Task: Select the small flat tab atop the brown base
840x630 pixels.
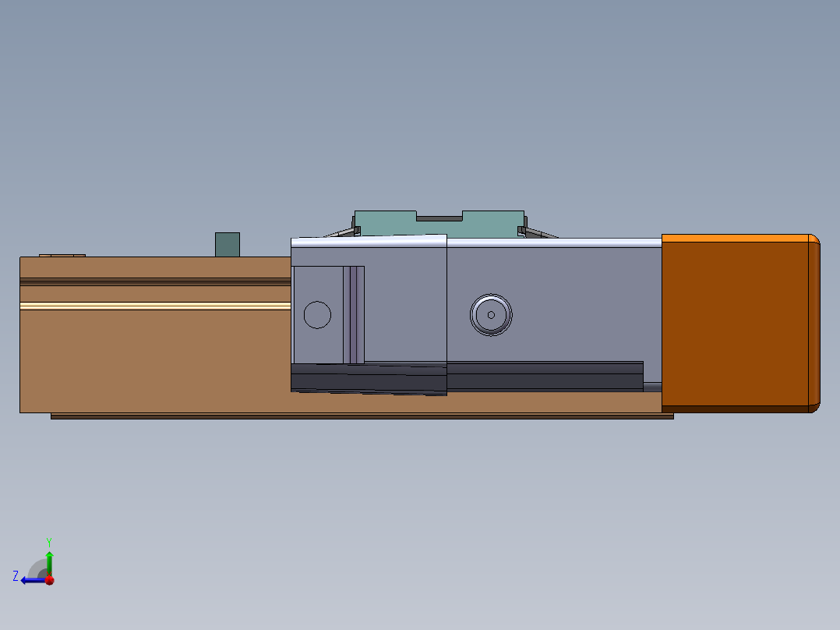Action: pyautogui.click(x=62, y=255)
